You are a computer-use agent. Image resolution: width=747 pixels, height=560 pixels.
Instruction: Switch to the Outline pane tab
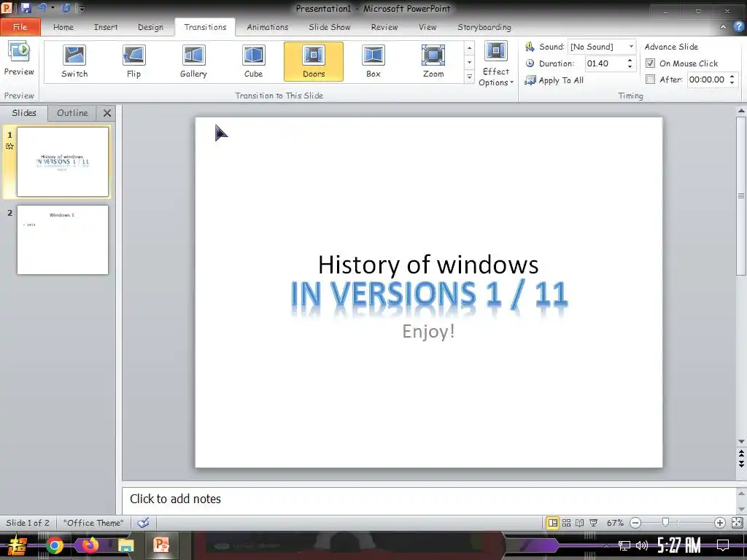[72, 113]
